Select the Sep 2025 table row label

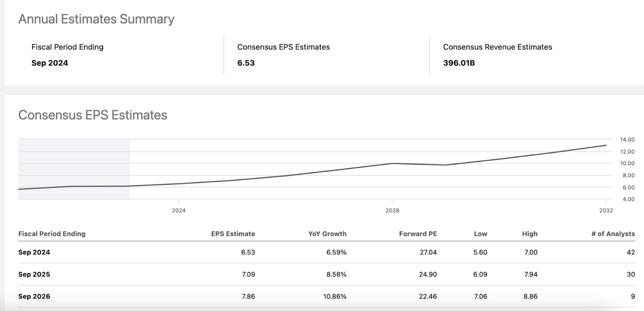click(34, 274)
